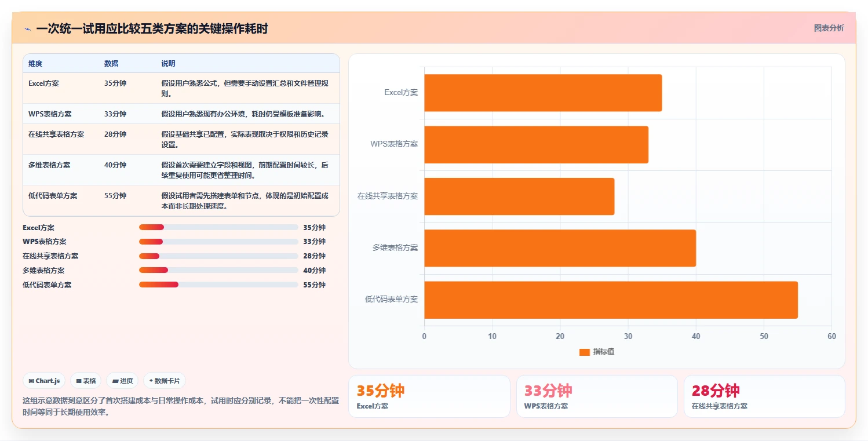Click the 图表分析 label in the header

tap(829, 28)
